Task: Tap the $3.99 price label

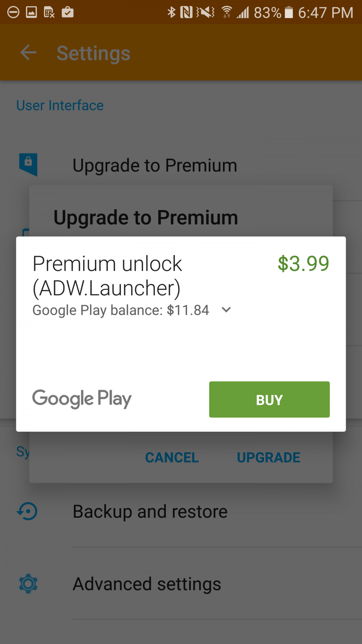Action: click(x=303, y=264)
